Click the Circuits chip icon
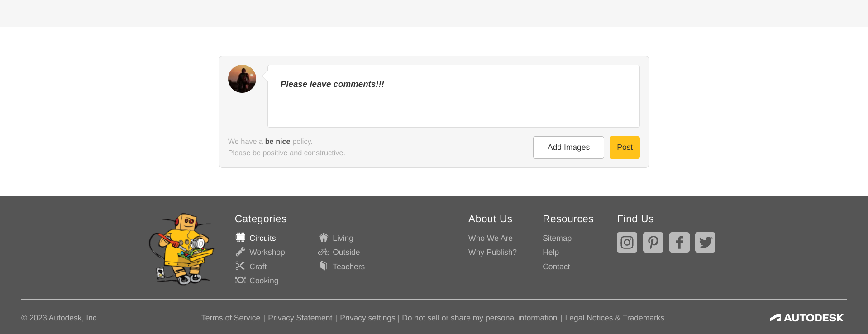868x334 pixels. 240,237
